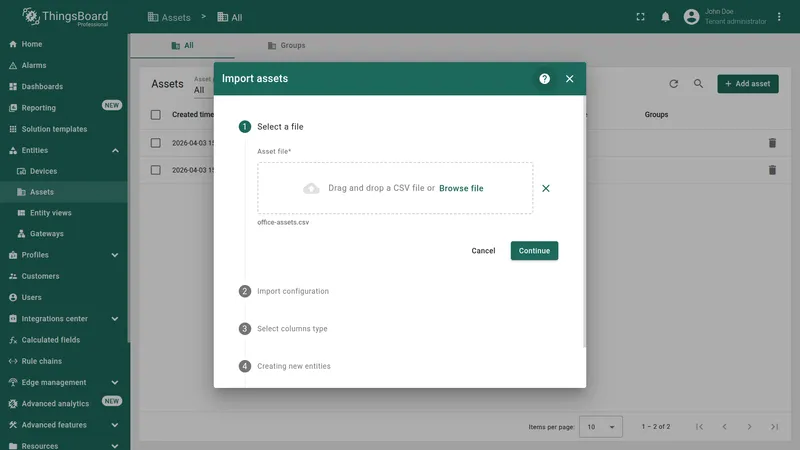
Task: Open Assets under Entities
Action: click(64, 192)
